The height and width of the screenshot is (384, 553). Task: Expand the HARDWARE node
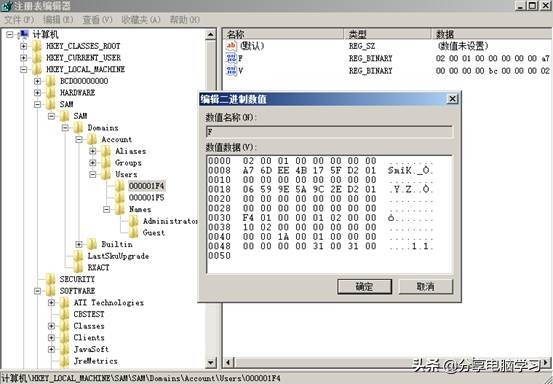click(37, 92)
